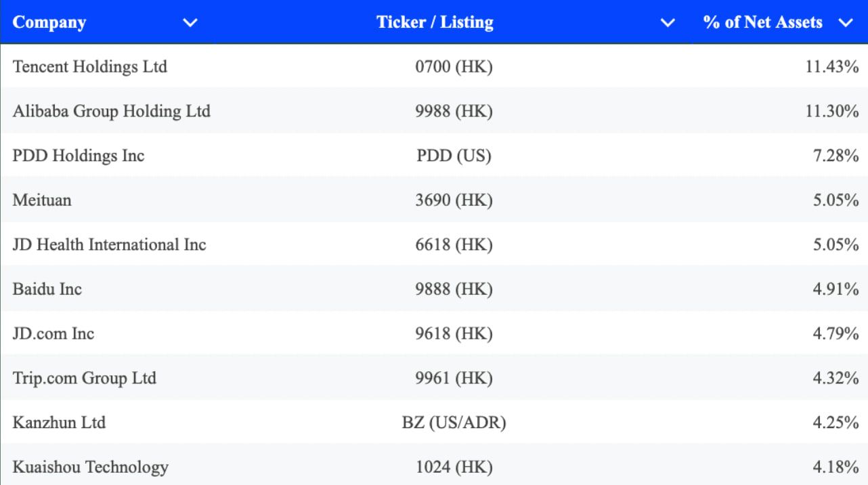Open the % of Net Assets dropdown arrow

point(845,23)
